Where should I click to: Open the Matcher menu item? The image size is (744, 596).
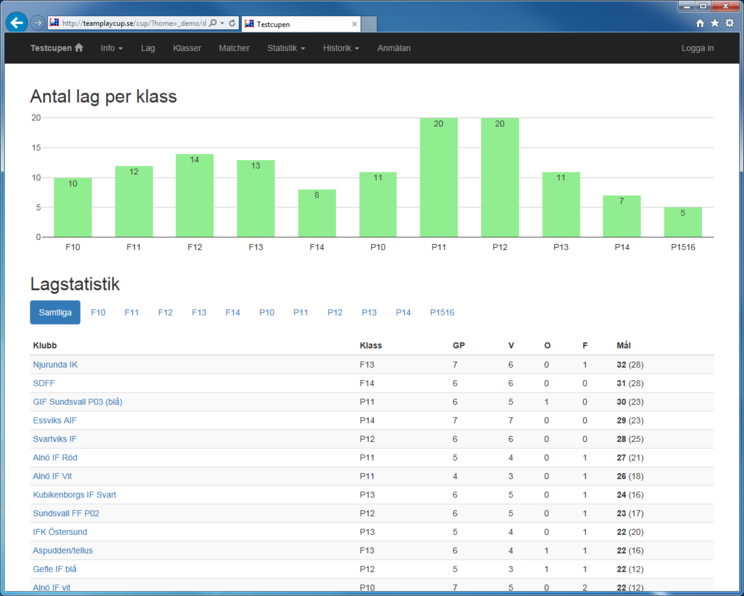[234, 48]
